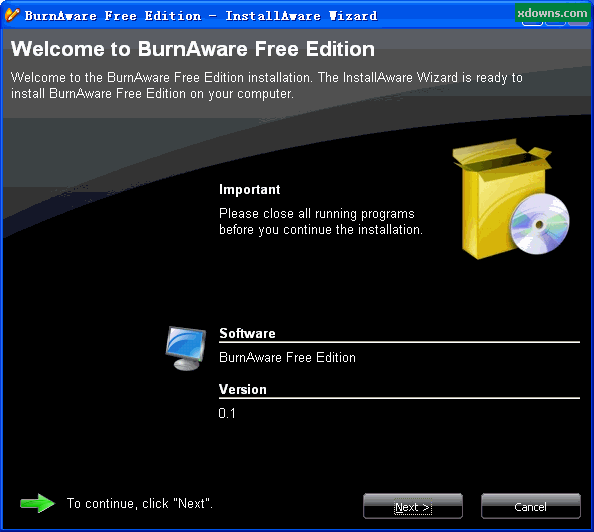Click the 'Please close all running programs' notice
This screenshot has height=532, width=594.
click(321, 222)
